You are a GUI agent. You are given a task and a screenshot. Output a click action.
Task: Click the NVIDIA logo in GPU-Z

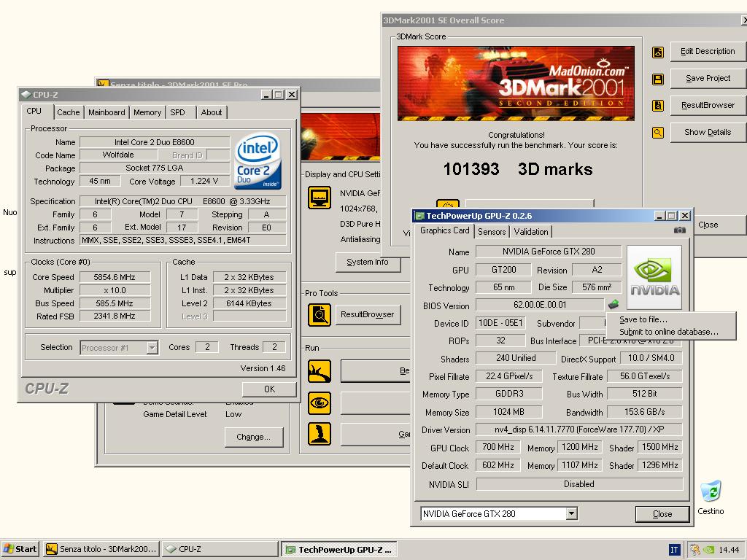pyautogui.click(x=654, y=278)
